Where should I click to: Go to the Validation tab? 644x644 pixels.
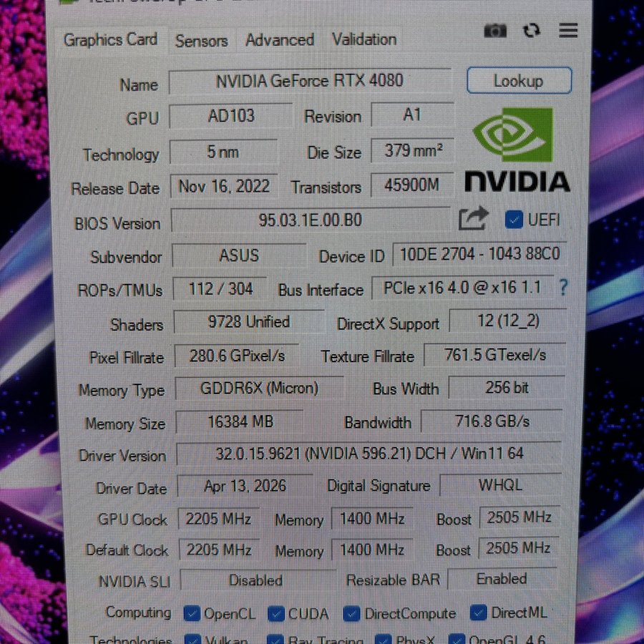pos(364,39)
